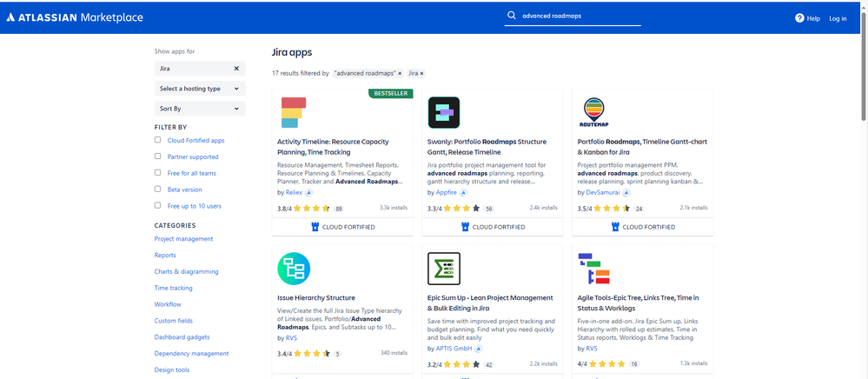Click the Bestseller ribbon on Activity Timeline

coord(391,93)
